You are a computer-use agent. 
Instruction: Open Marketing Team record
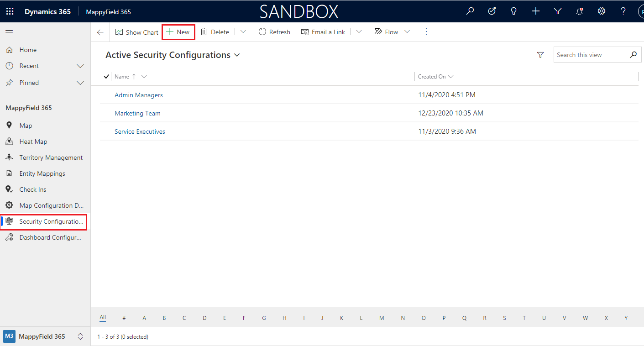point(137,113)
